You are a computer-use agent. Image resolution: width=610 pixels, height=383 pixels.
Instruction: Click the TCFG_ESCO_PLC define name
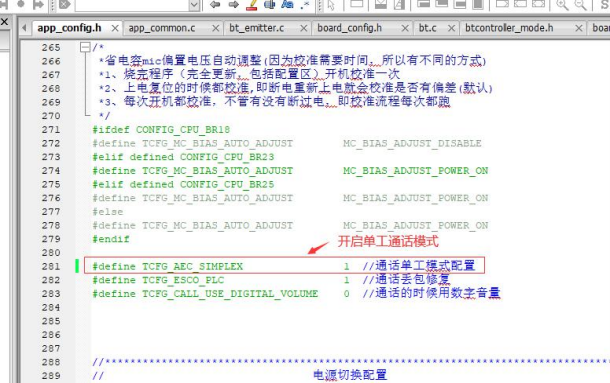pos(183,280)
